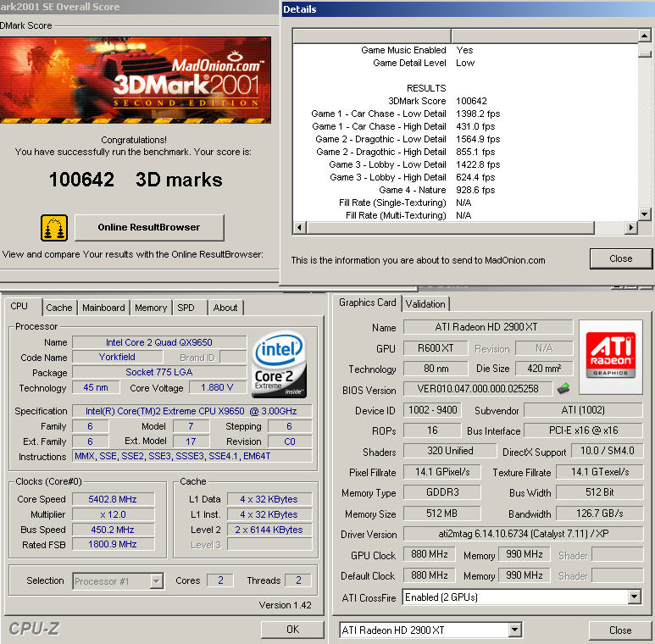Screen dimensions: 655x644
Task: Expand the ATI CrossFire dropdown
Action: click(634, 597)
